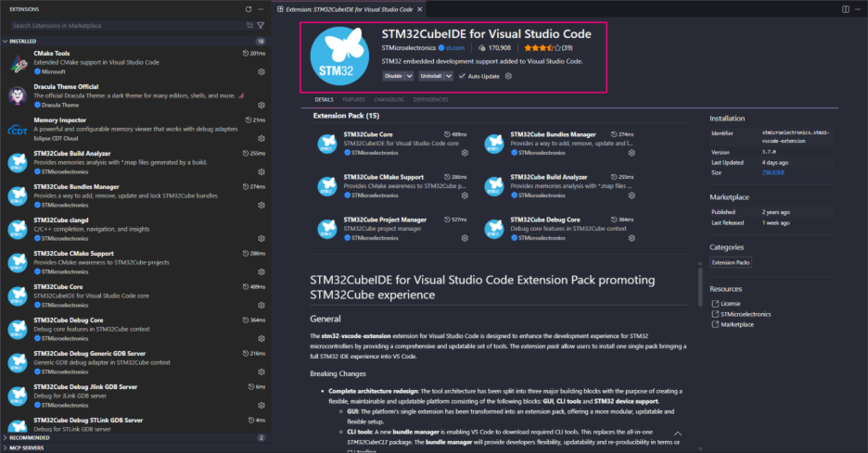Open gear on Build Analyzer pack card
Screen dimensions: 868x453
(632, 195)
